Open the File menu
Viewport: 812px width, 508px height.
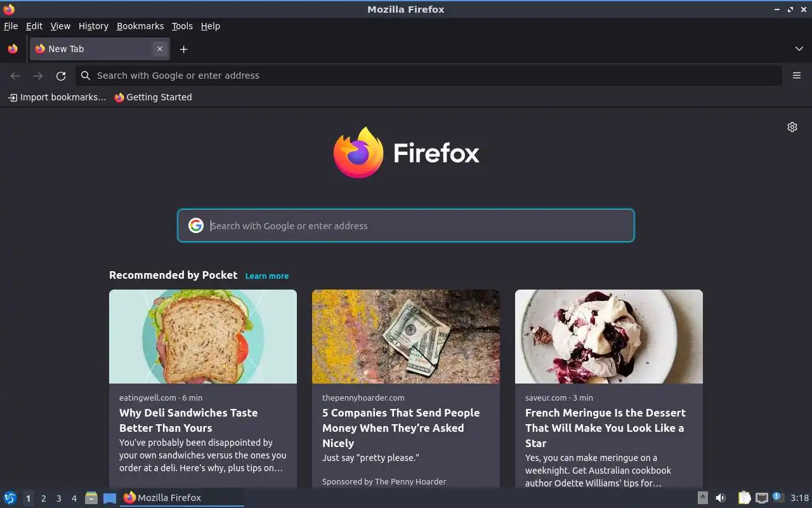pos(11,26)
